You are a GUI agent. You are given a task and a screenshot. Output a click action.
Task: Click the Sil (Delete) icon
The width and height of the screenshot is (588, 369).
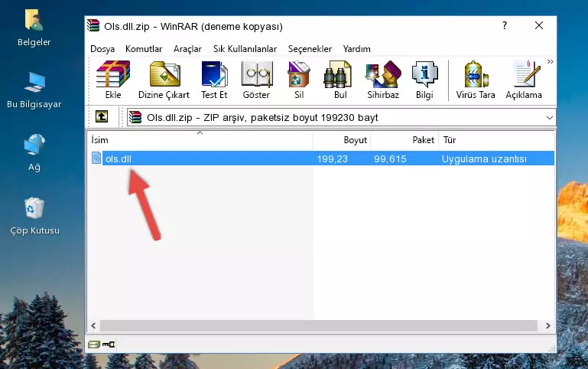tap(299, 80)
